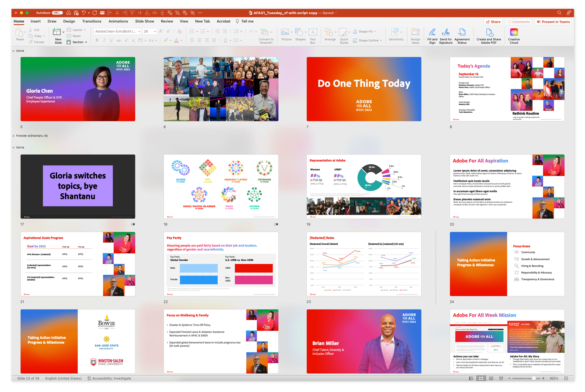This screenshot has height=392, width=585.
Task: Start slide show from status bar icon
Action: 501,378
